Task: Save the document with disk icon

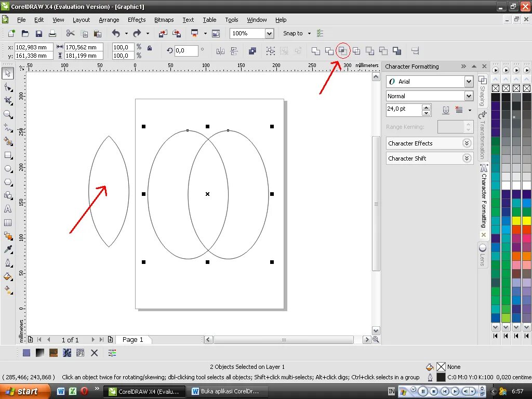Action: (39, 33)
